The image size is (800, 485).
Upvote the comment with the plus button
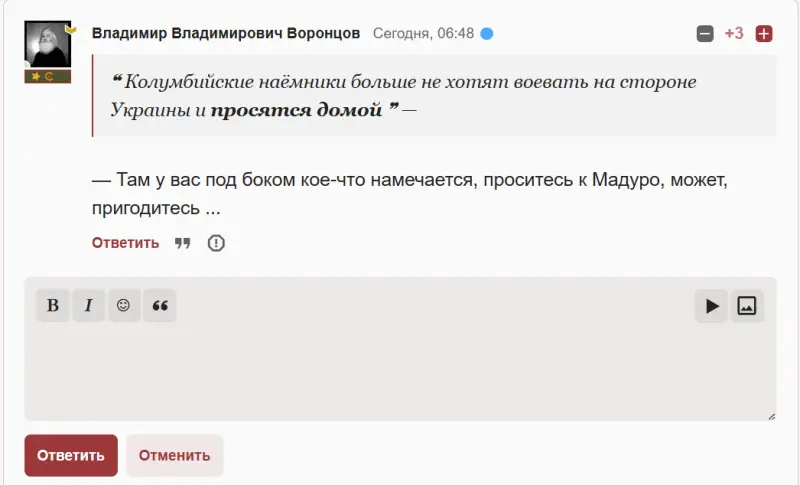tap(764, 34)
